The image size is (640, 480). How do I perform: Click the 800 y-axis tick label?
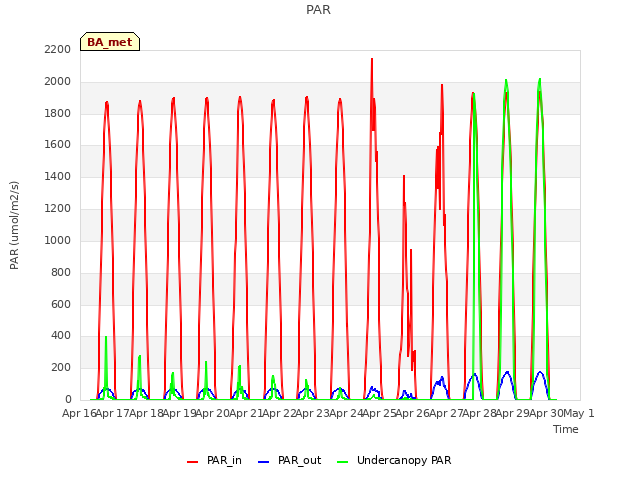pos(61,272)
